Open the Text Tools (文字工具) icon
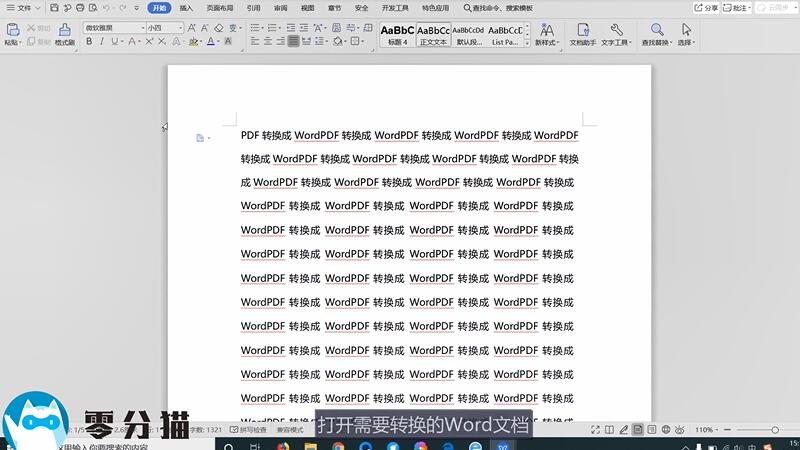Viewport: 800px width, 450px height. tap(614, 32)
